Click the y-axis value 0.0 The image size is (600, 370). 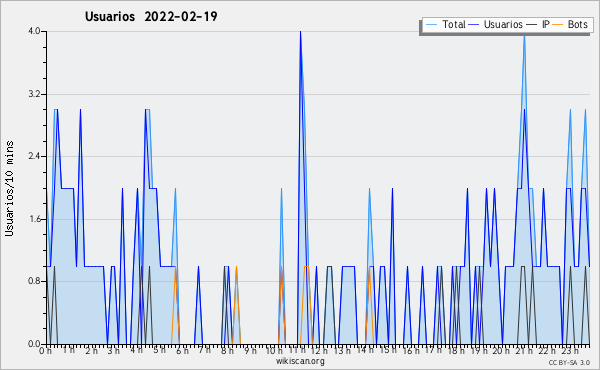pyautogui.click(x=34, y=344)
